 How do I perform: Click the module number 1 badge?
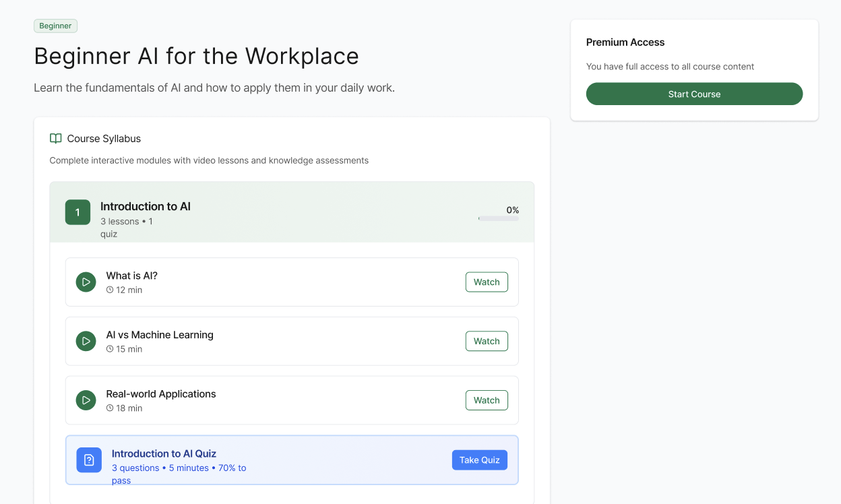click(x=77, y=212)
